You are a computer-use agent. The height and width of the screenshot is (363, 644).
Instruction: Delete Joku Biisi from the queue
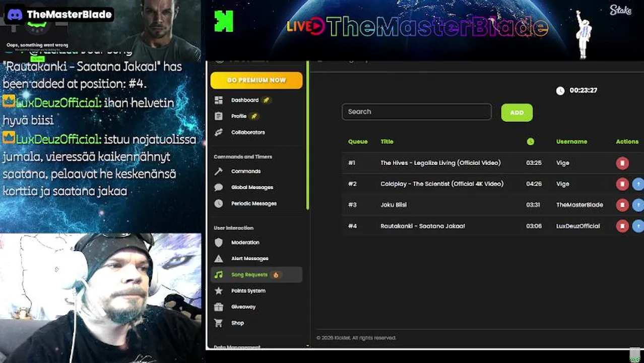pyautogui.click(x=622, y=205)
